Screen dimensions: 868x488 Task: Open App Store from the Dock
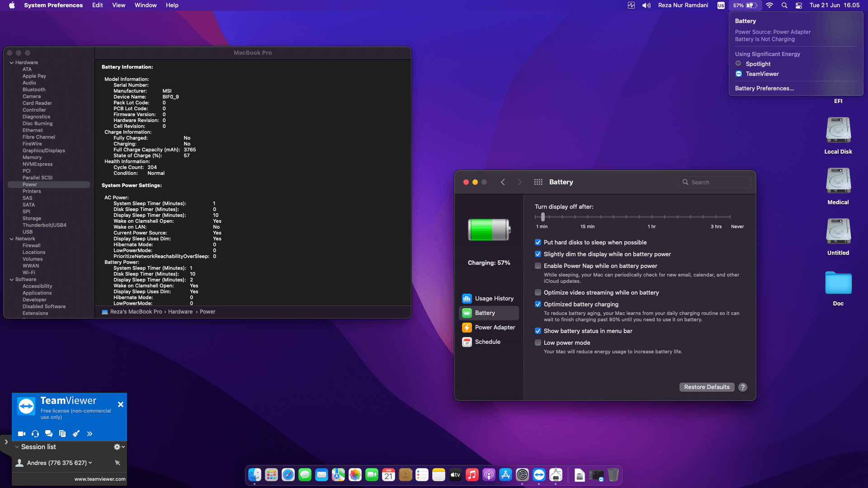click(505, 475)
